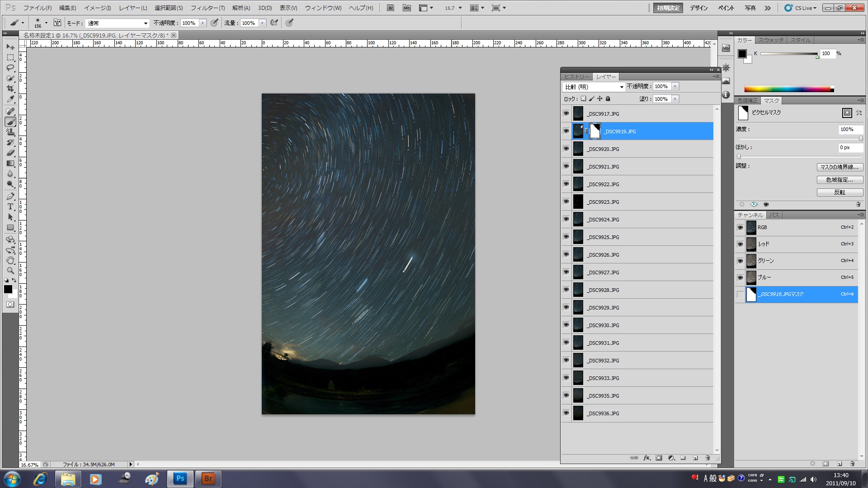Click the mask Invert button
The width and height of the screenshot is (868, 488).
(840, 192)
